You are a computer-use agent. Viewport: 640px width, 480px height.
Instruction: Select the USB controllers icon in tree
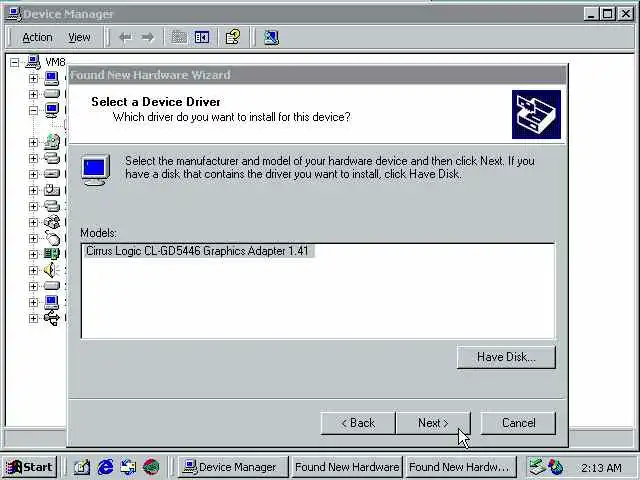52,318
